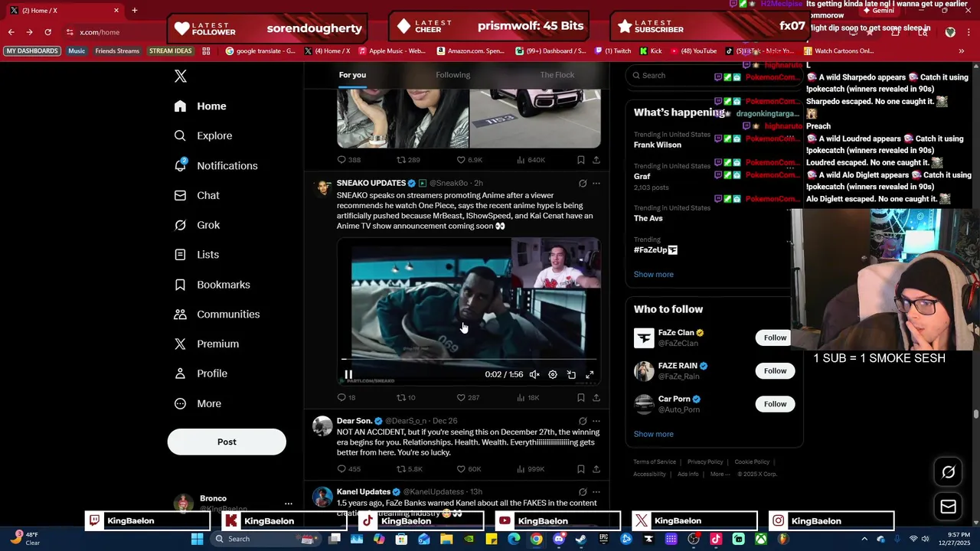Like the top post with 6.9K likes
This screenshot has height=551, width=980.
tap(469, 160)
